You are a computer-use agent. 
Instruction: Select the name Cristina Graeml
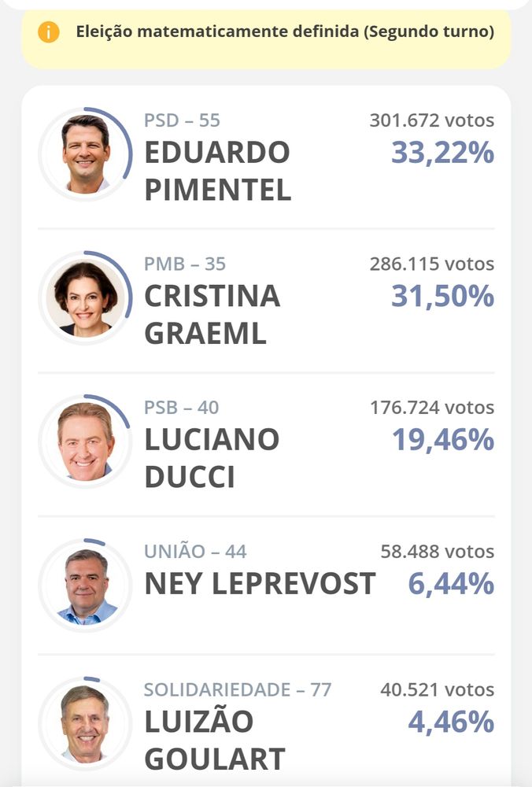point(212,314)
